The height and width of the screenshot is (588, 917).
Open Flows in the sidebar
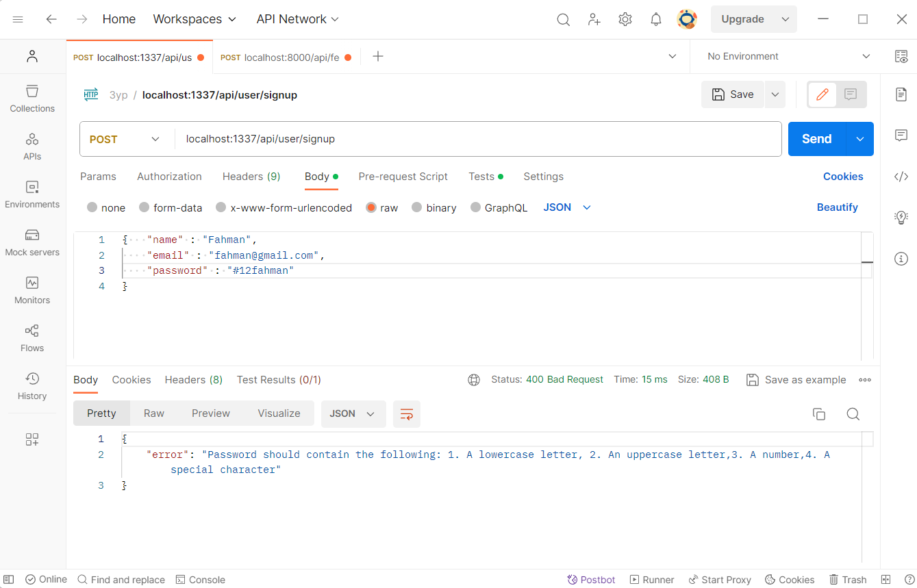32,338
